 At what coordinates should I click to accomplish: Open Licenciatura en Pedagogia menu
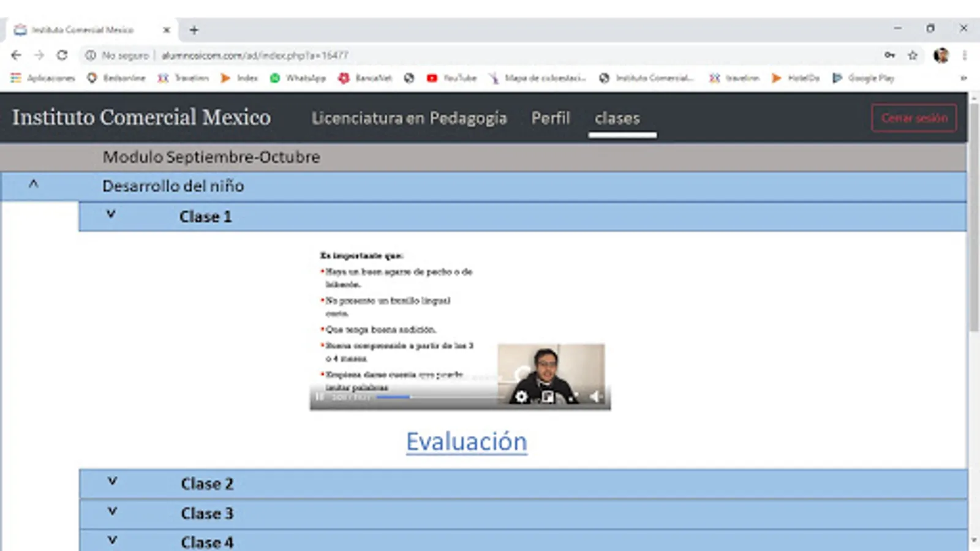click(409, 118)
